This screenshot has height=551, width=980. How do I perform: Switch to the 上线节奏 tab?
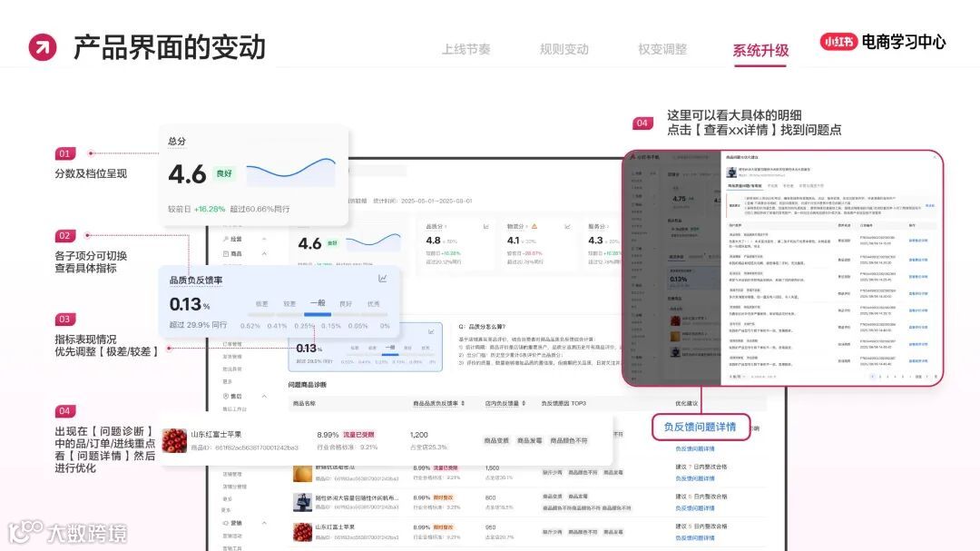coord(466,49)
